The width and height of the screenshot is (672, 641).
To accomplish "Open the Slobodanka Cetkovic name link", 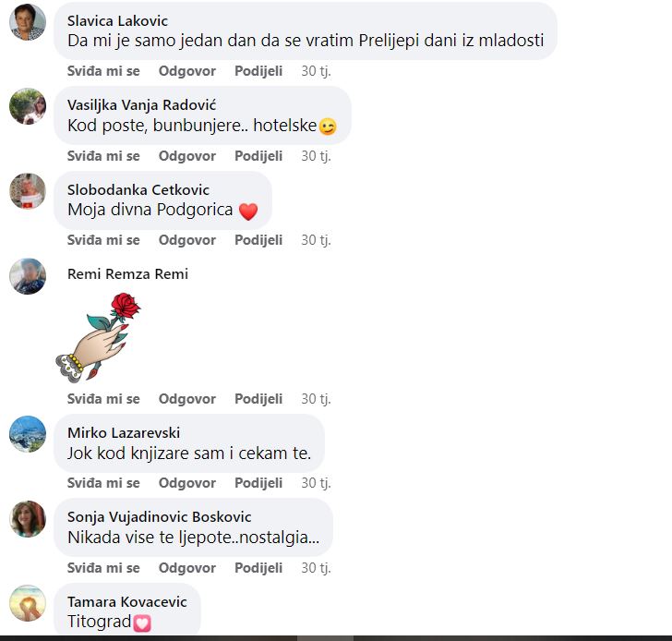I will [x=138, y=189].
